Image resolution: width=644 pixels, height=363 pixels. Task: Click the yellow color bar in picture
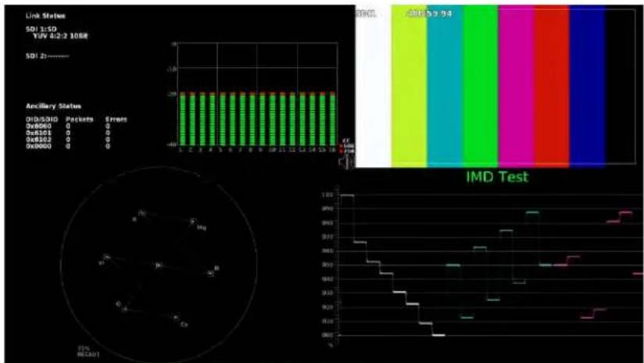409,86
